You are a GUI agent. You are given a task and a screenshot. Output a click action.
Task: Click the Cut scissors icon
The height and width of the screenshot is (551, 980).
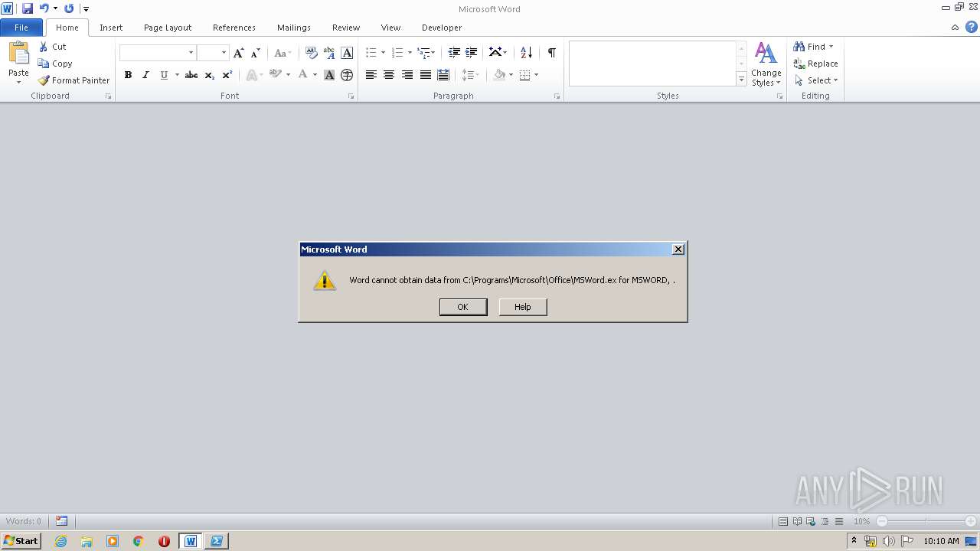[x=44, y=47]
